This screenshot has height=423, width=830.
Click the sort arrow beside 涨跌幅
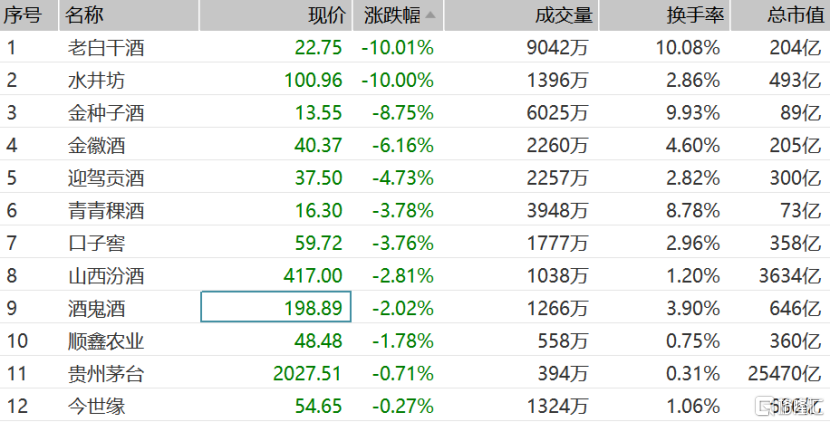tap(430, 15)
